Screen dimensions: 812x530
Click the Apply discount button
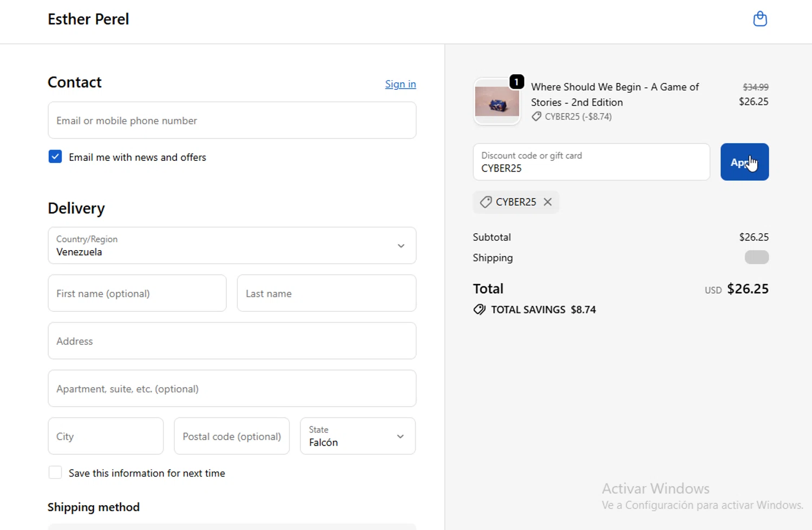[x=744, y=162]
